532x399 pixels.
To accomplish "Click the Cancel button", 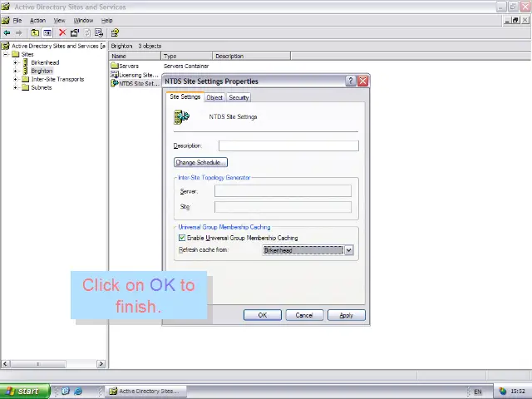I will click(x=304, y=315).
